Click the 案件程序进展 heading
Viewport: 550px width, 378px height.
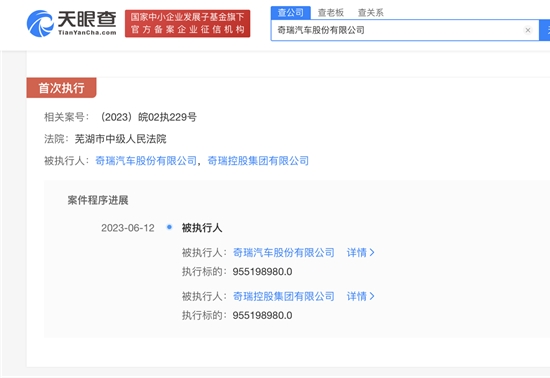[x=98, y=200]
